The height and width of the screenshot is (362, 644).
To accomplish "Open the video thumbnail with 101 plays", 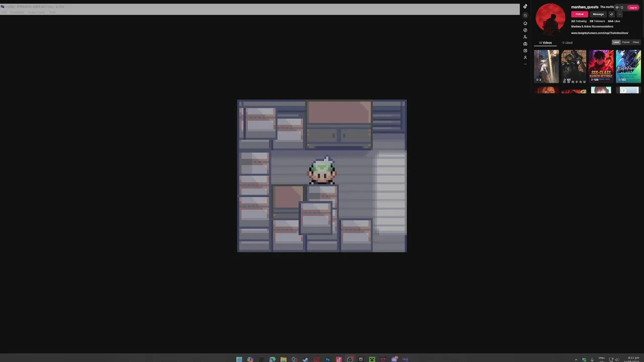I will 574,66.
